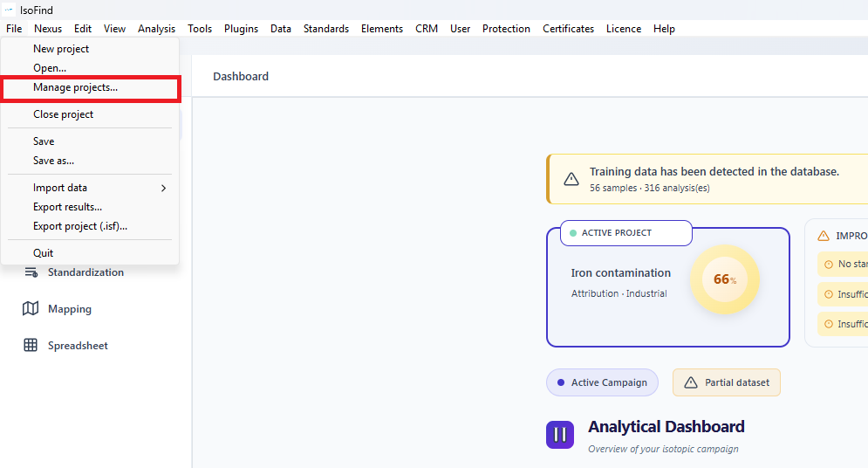This screenshot has width=868, height=468.
Task: Click the Partial dataset badge
Action: point(727,382)
